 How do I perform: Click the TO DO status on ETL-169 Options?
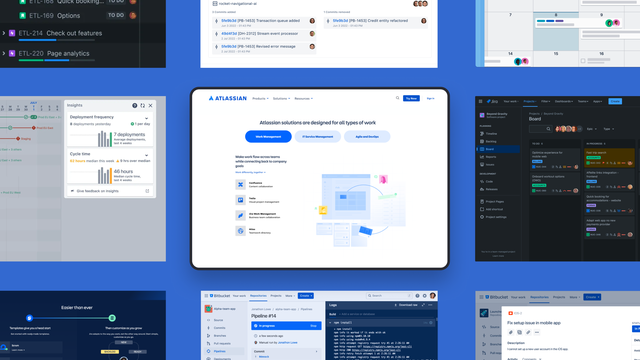tap(116, 16)
